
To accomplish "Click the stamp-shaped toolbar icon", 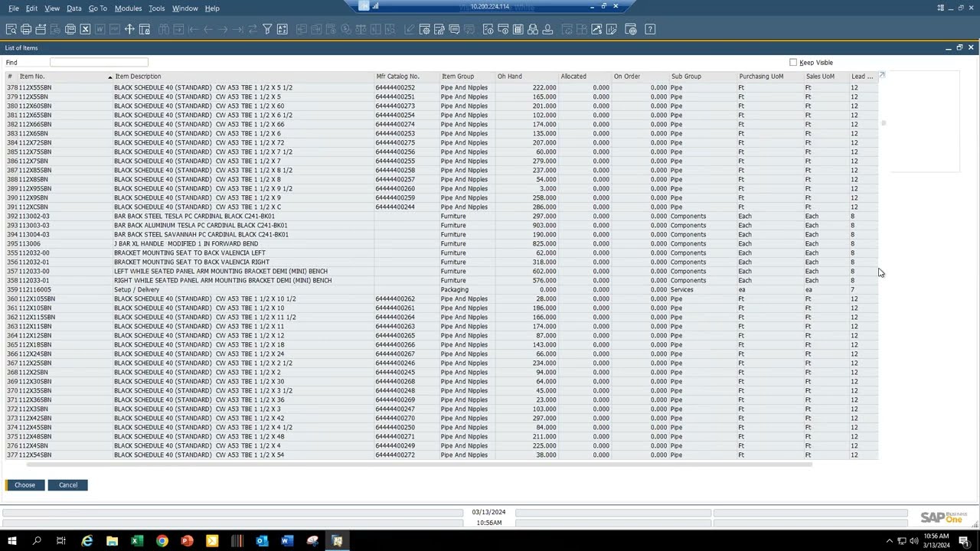I will click(x=547, y=29).
